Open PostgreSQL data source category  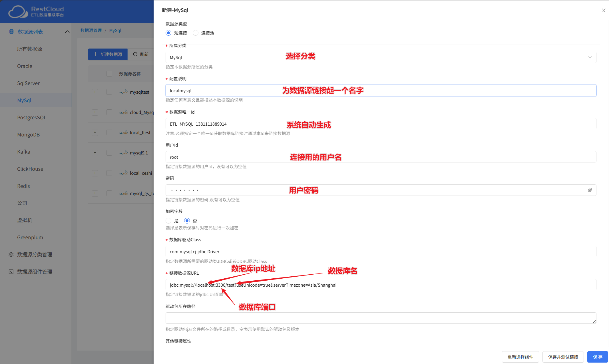click(32, 117)
